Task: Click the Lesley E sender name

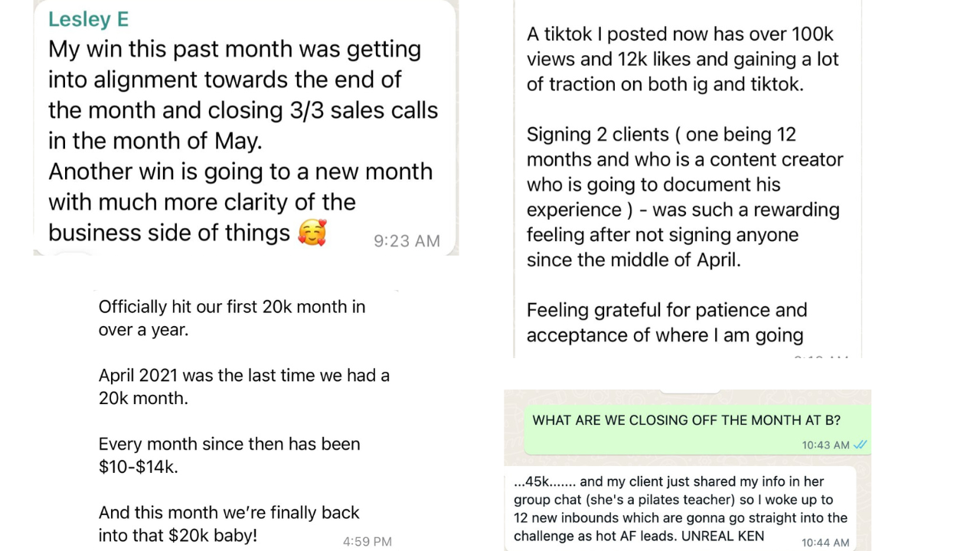Action: pos(88,19)
